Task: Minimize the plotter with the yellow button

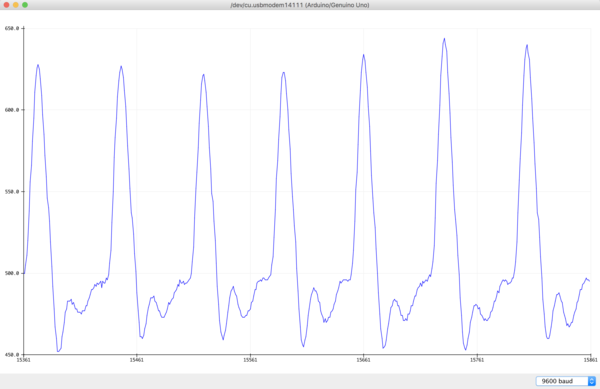Action: [x=16, y=5]
